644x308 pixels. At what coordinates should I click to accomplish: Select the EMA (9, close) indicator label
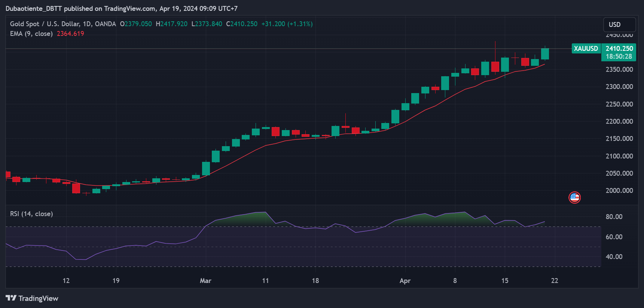[x=31, y=34]
